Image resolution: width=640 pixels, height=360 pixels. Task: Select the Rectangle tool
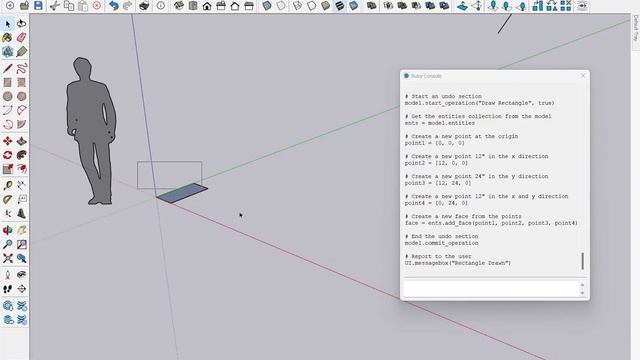tap(7, 82)
